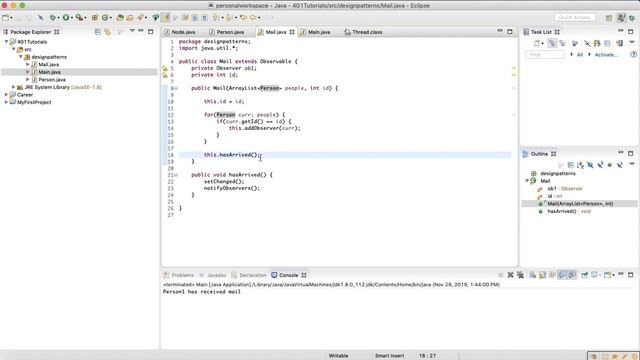Click the Activate... link in Task List
640x360 pixels.
pos(607,55)
